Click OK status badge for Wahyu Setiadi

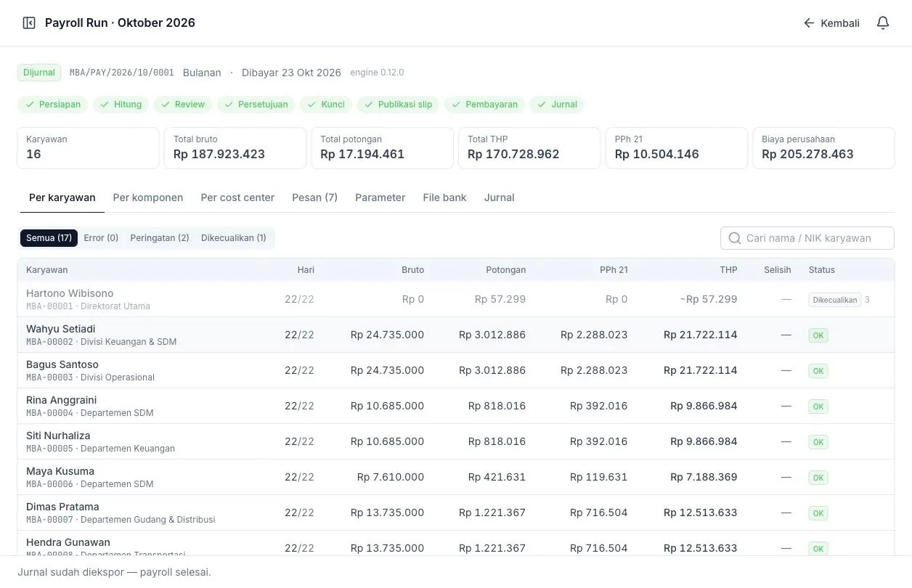coord(818,335)
